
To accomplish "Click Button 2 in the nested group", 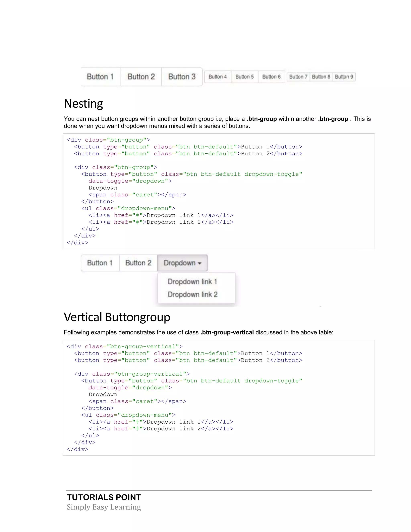I will point(138,263).
